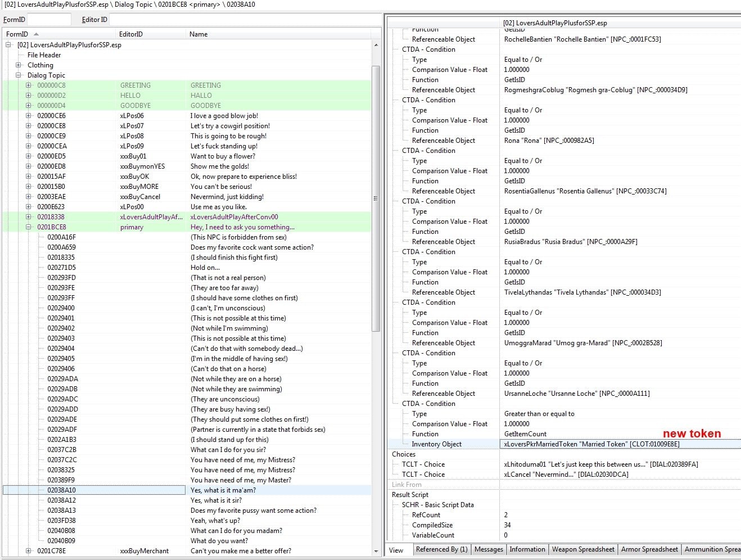Expand the xLoversAdultPlayAfterConv00 topic 02018338
The height and width of the screenshot is (560, 741).
pyautogui.click(x=29, y=217)
